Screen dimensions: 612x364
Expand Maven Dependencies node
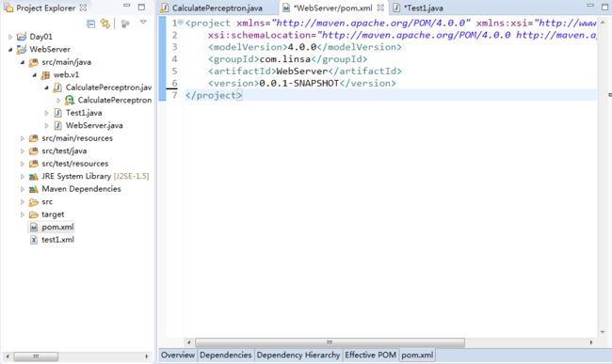[23, 189]
